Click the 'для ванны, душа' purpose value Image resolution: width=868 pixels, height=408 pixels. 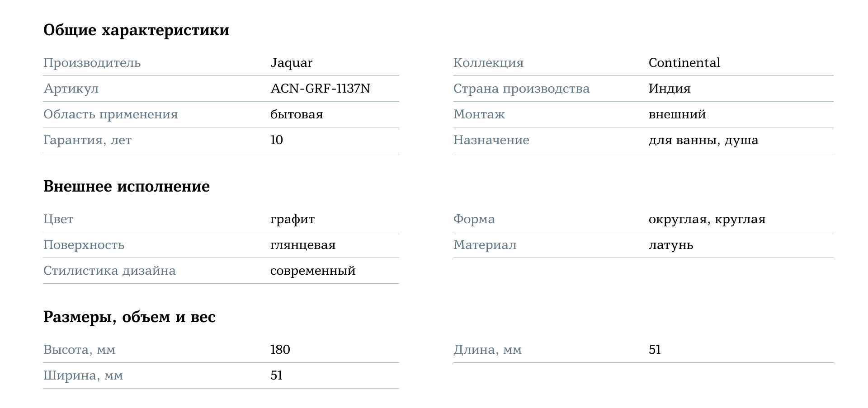click(x=703, y=140)
